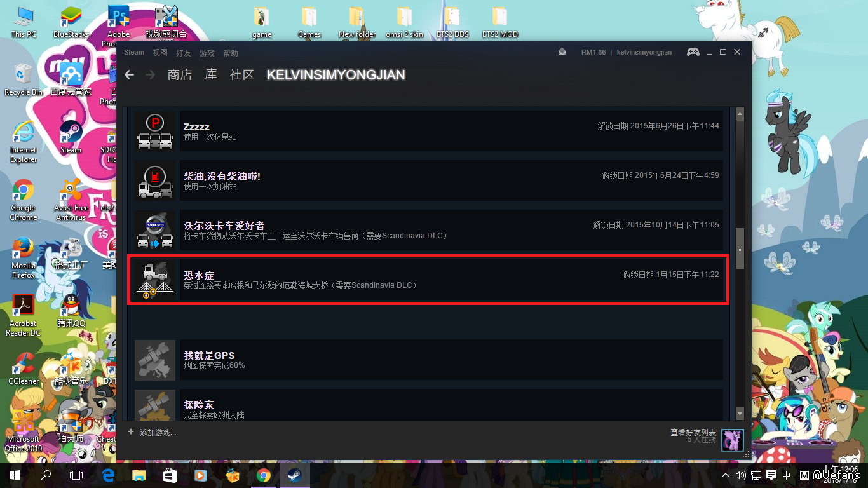This screenshot has width=868, height=488.
Task: Open the 游戏 menu
Action: [207, 53]
